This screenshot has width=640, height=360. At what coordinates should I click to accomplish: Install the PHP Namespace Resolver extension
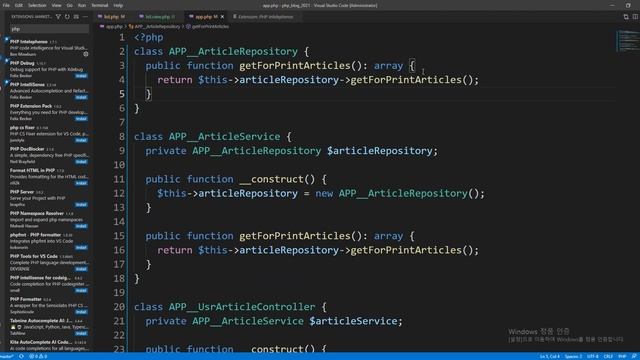[81, 226]
